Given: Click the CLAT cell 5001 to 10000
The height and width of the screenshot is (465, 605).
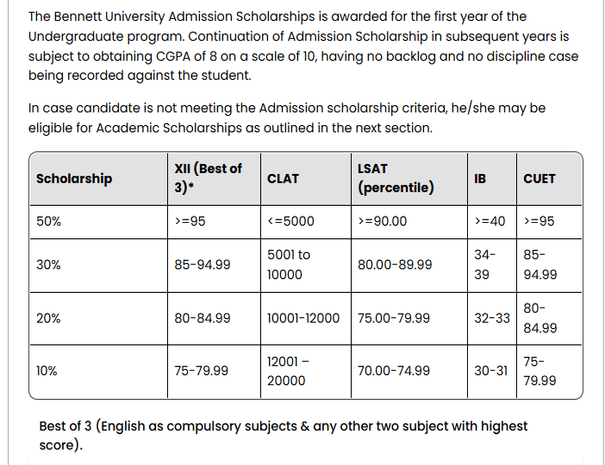Looking at the screenshot, I should tap(289, 265).
